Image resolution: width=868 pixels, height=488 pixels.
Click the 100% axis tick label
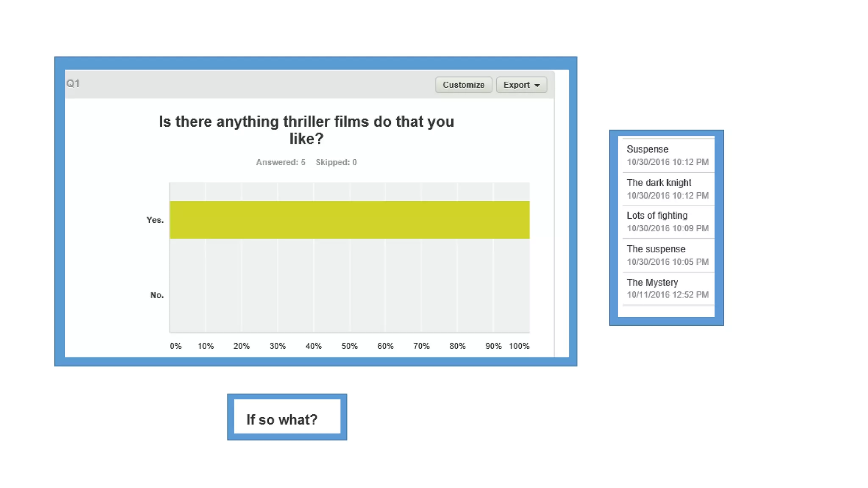pyautogui.click(x=519, y=346)
